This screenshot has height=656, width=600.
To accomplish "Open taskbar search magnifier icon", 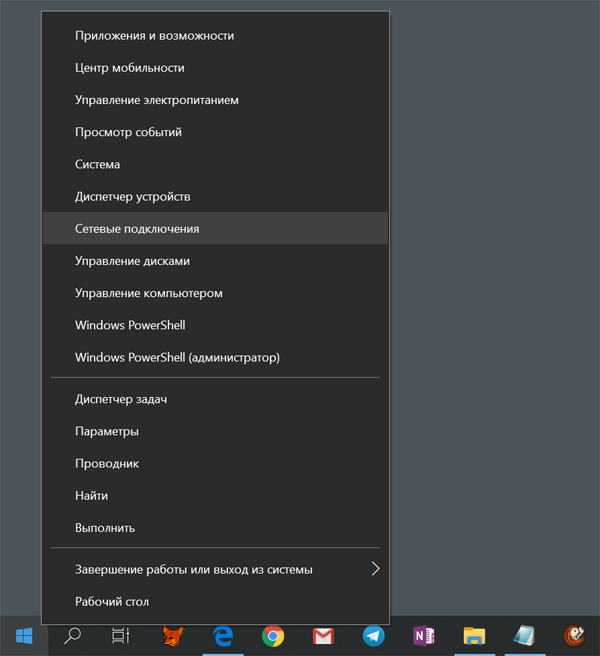I will 73,636.
